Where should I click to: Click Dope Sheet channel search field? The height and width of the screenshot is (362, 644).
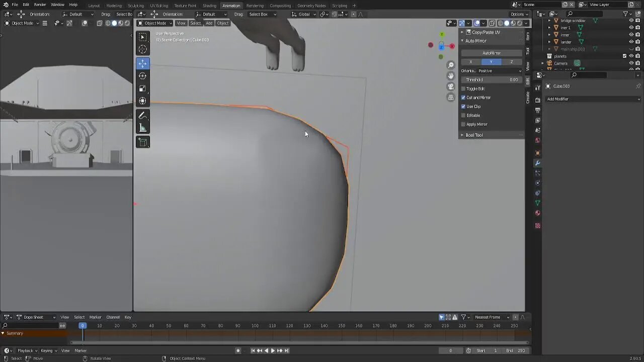[x=30, y=326]
